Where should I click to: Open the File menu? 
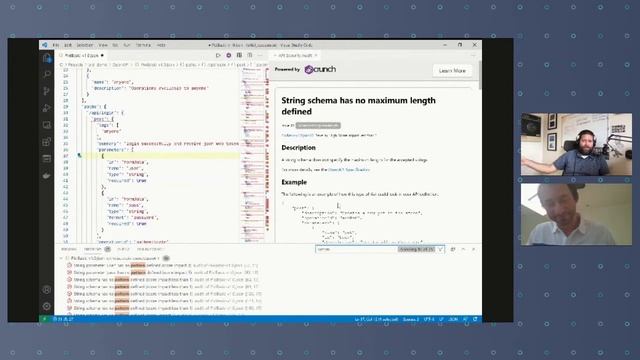point(56,45)
